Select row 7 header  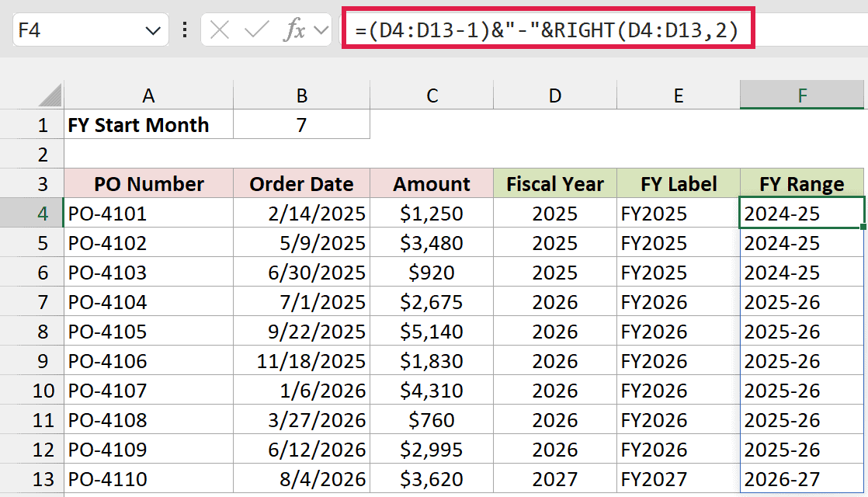[x=32, y=301]
